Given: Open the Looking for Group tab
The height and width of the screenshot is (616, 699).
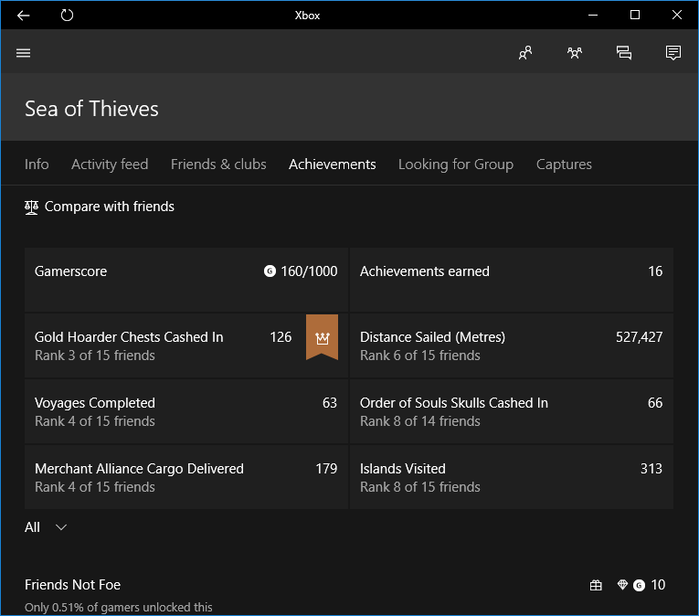Looking at the screenshot, I should point(456,165).
